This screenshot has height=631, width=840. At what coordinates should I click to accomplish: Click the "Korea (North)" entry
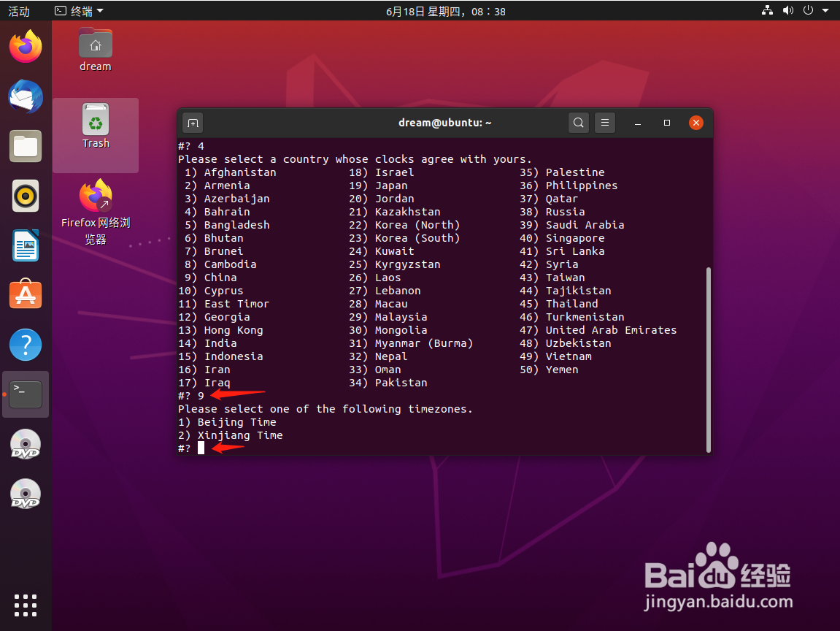(x=417, y=225)
